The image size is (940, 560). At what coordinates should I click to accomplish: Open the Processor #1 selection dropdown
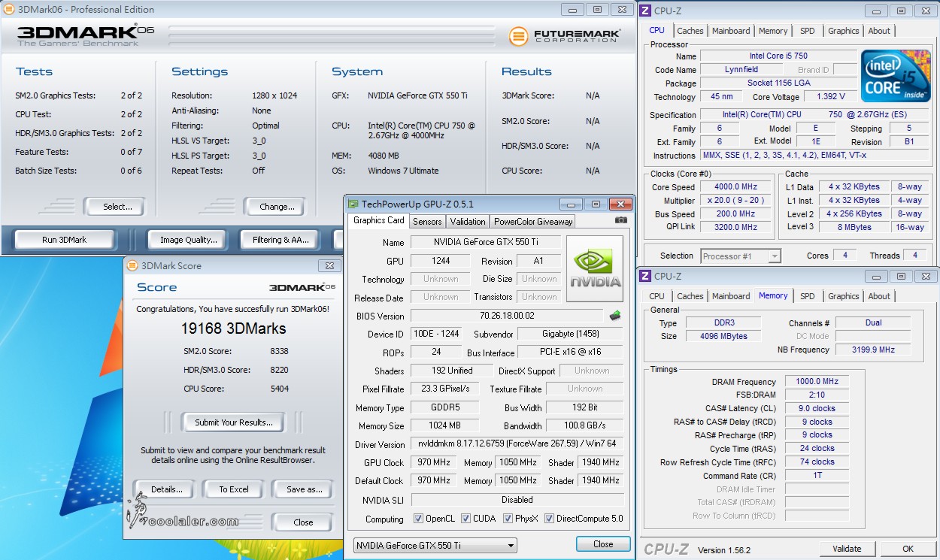pyautogui.click(x=741, y=256)
